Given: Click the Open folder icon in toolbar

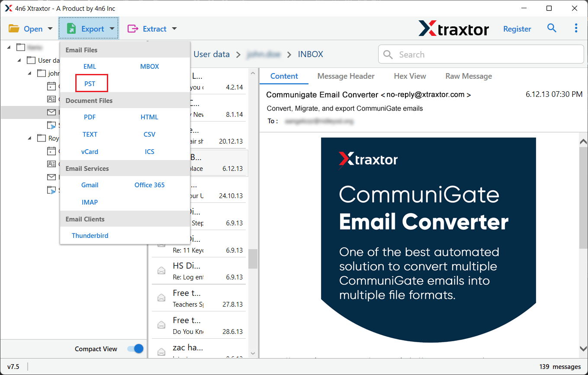Looking at the screenshot, I should (14, 29).
